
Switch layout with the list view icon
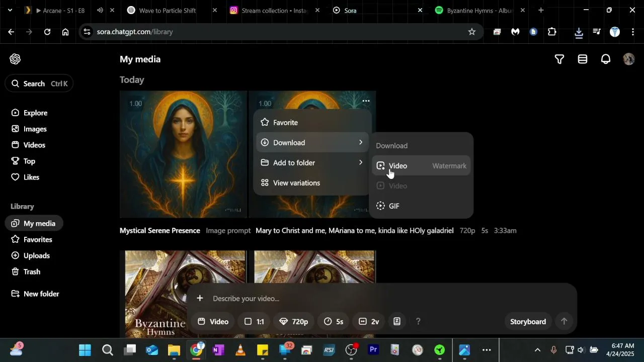click(583, 59)
